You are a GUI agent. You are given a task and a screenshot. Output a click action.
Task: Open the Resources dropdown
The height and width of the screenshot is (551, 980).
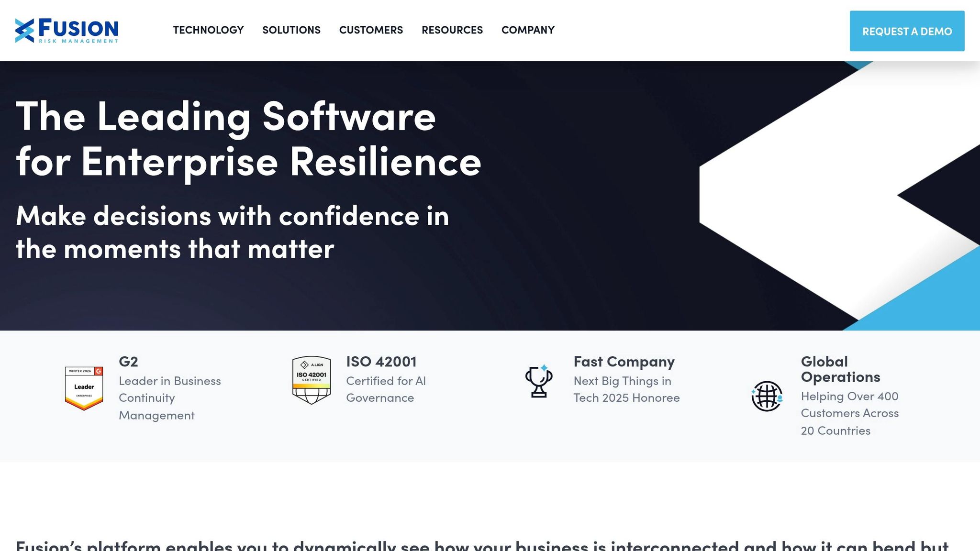[452, 30]
